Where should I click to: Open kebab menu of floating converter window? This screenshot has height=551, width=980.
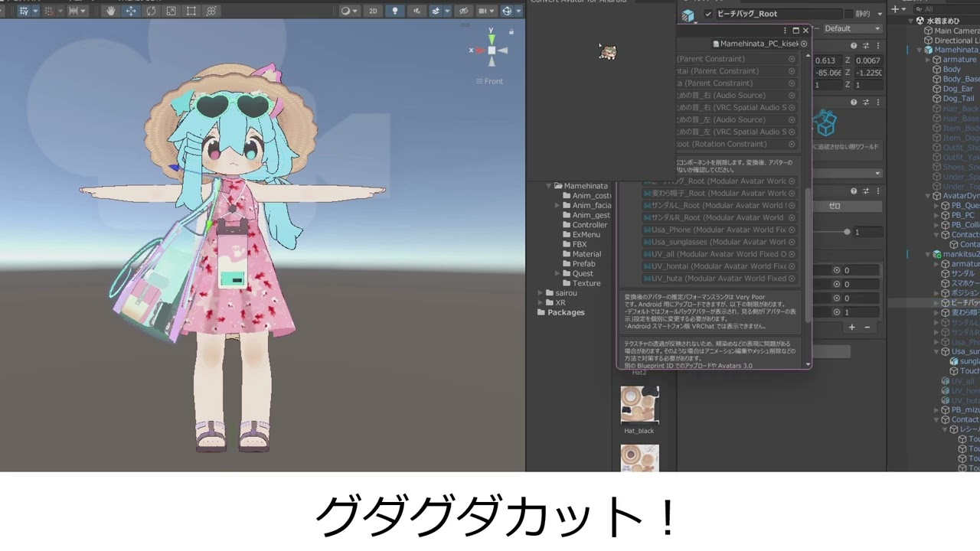coord(785,31)
